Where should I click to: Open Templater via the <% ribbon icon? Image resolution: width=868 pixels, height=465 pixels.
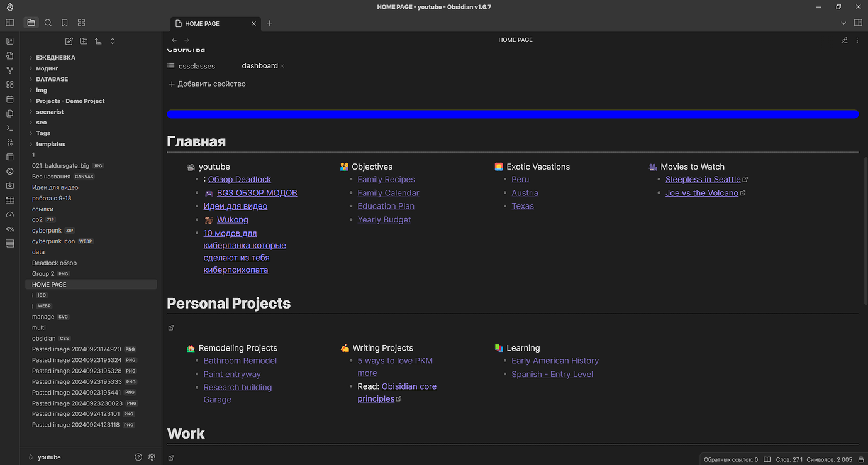point(9,229)
